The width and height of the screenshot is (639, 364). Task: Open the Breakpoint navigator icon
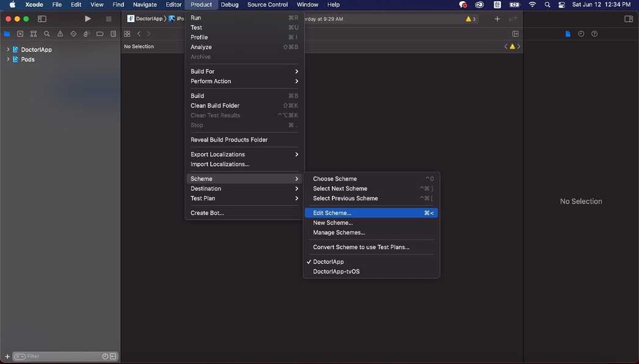[100, 34]
